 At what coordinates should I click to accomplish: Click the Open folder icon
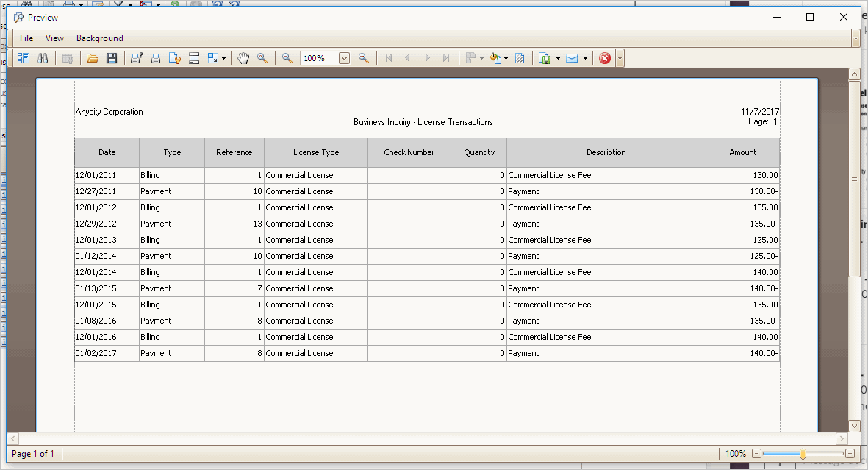pyautogui.click(x=93, y=58)
